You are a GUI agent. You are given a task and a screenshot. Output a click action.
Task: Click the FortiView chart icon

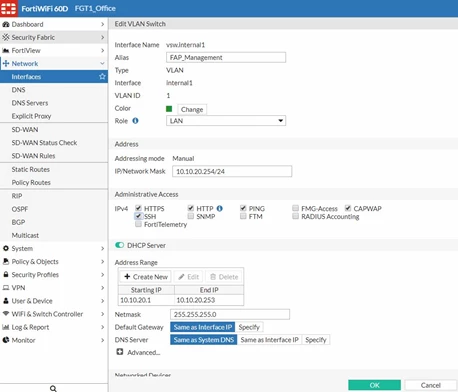coord(6,51)
